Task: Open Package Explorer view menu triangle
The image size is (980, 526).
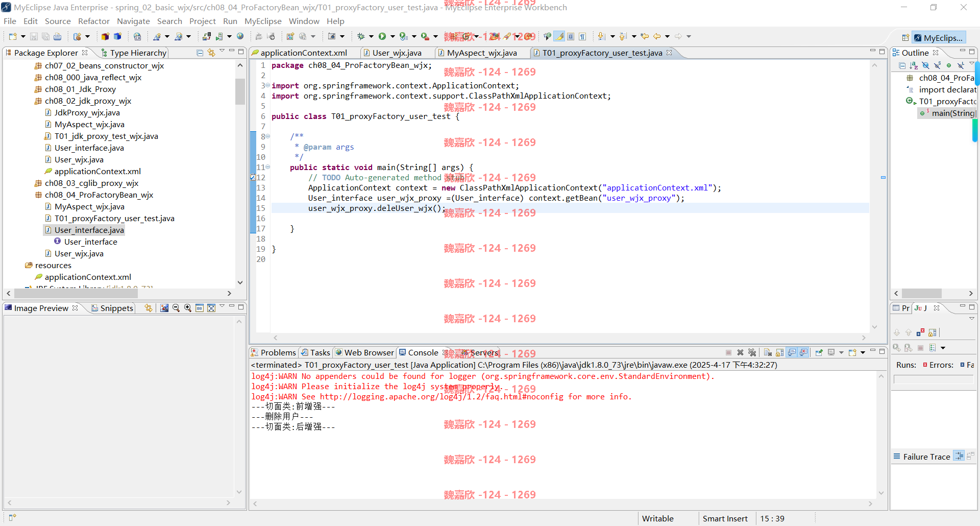Action: pyautogui.click(x=222, y=52)
